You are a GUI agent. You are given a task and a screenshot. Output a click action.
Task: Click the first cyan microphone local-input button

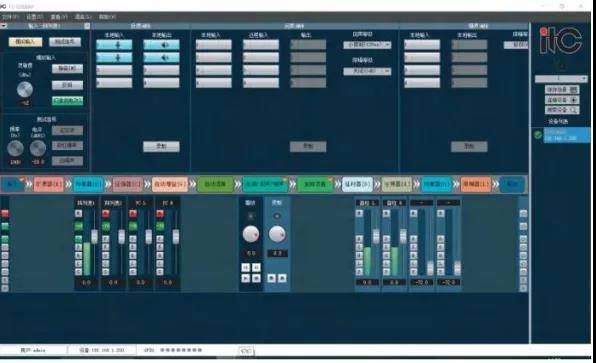click(x=114, y=45)
